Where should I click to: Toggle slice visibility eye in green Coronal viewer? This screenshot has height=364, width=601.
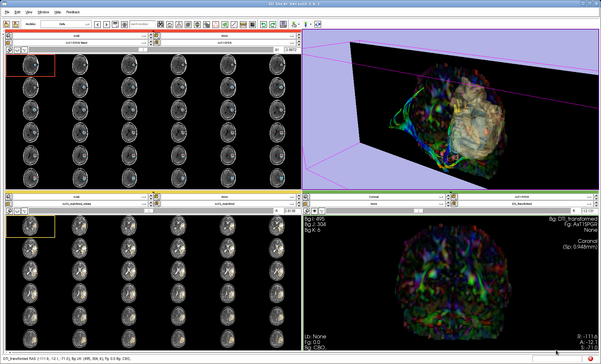pyautogui.click(x=314, y=211)
